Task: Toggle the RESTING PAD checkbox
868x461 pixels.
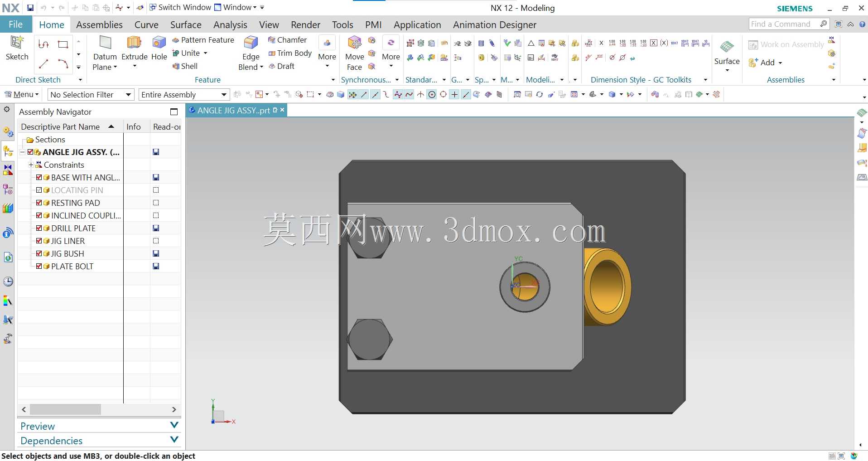Action: (x=39, y=203)
